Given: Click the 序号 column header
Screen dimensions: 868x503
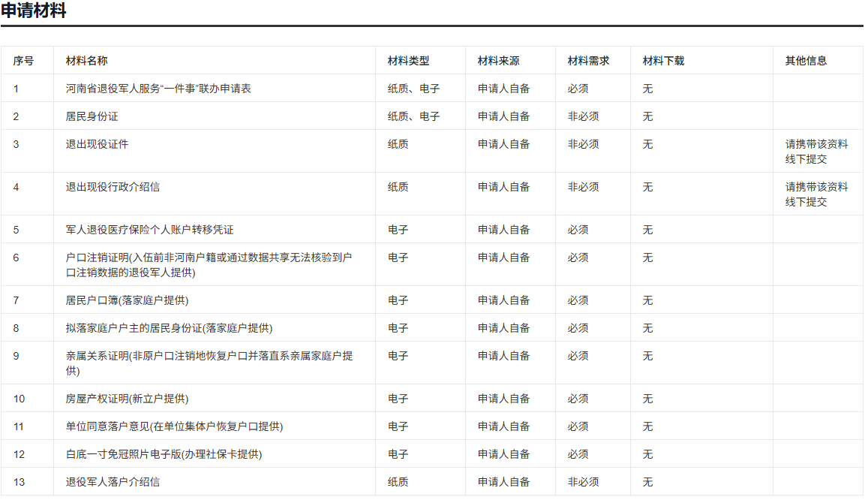Looking at the screenshot, I should (x=23, y=61).
